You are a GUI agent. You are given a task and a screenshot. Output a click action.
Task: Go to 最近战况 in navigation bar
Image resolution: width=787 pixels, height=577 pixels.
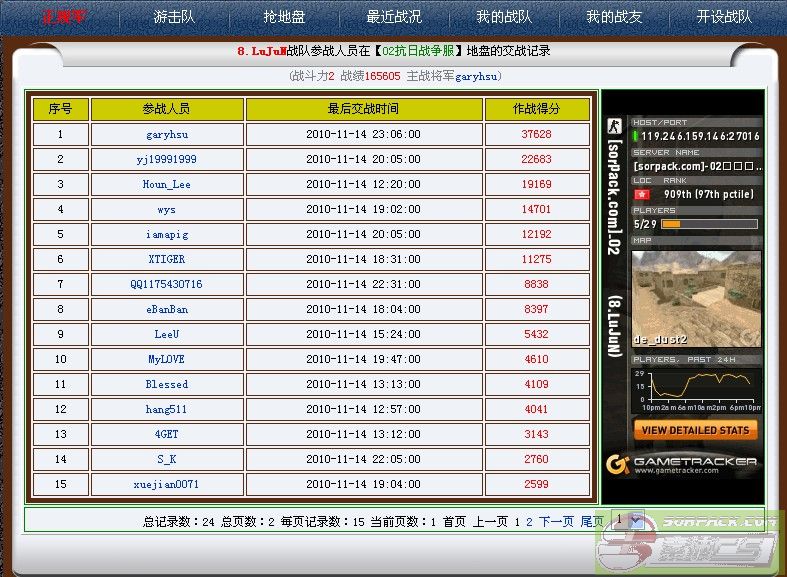coord(394,17)
